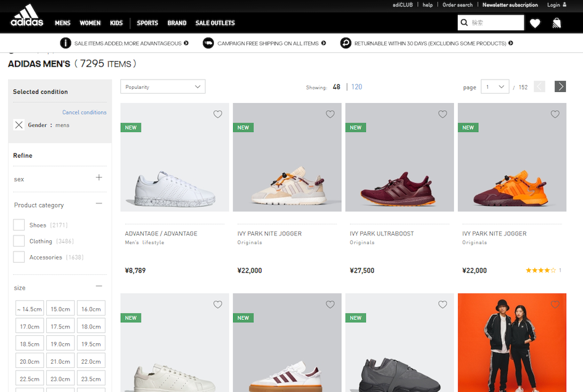Image resolution: width=583 pixels, height=392 pixels.
Task: Click the Login text link
Action: [553, 5]
